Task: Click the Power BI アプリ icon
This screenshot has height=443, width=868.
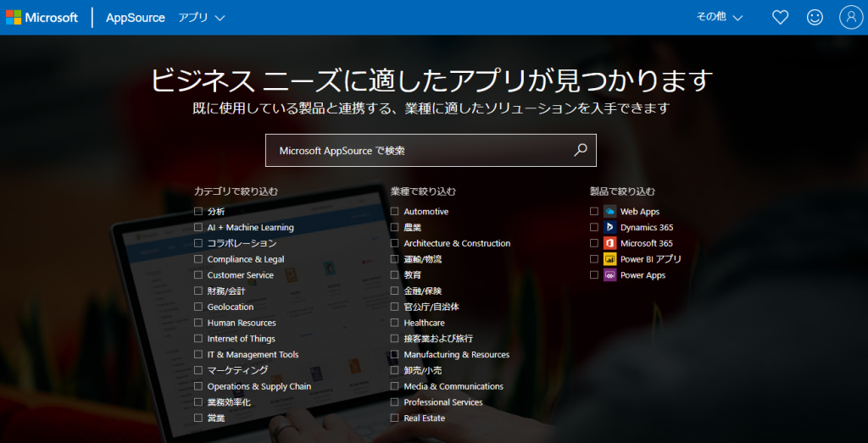Action: click(x=609, y=259)
